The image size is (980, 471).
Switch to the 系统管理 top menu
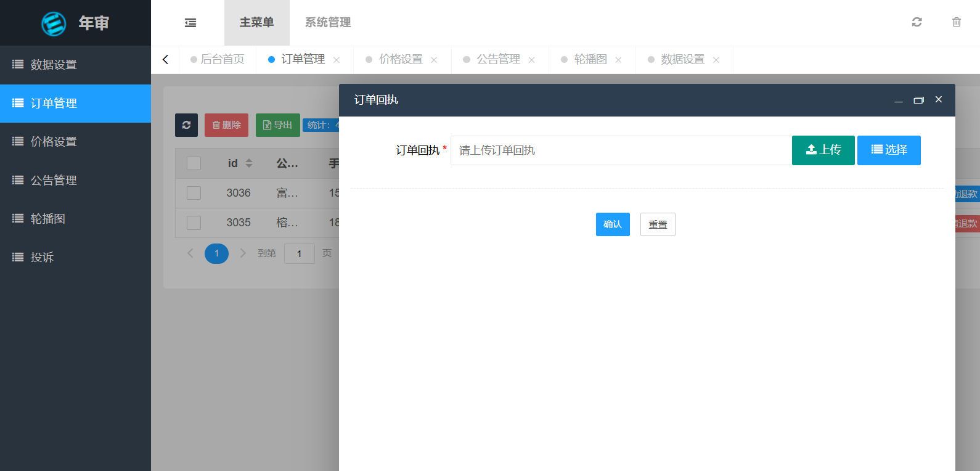click(x=327, y=23)
